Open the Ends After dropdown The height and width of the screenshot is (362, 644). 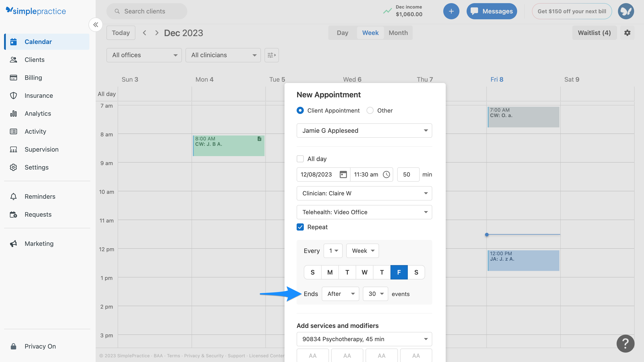(340, 294)
